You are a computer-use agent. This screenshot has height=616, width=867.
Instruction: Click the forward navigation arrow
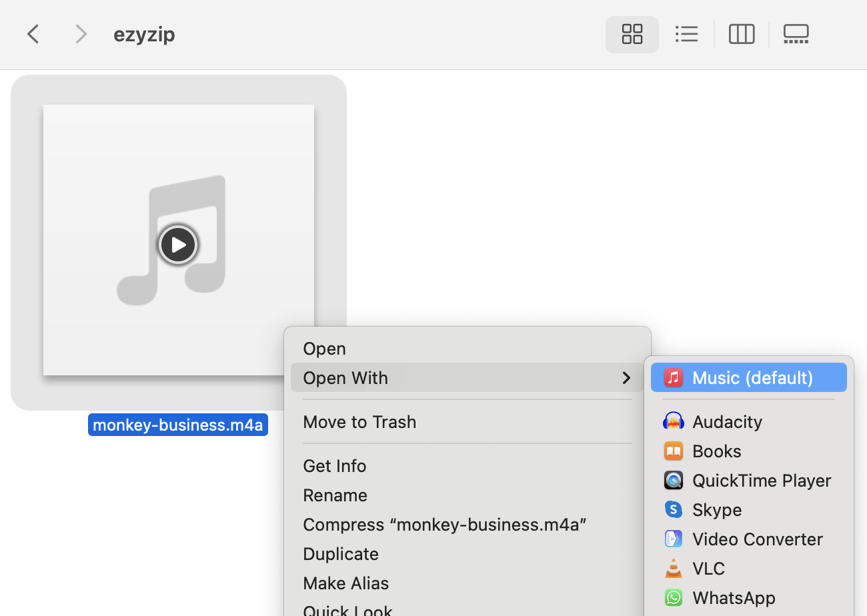tap(81, 34)
